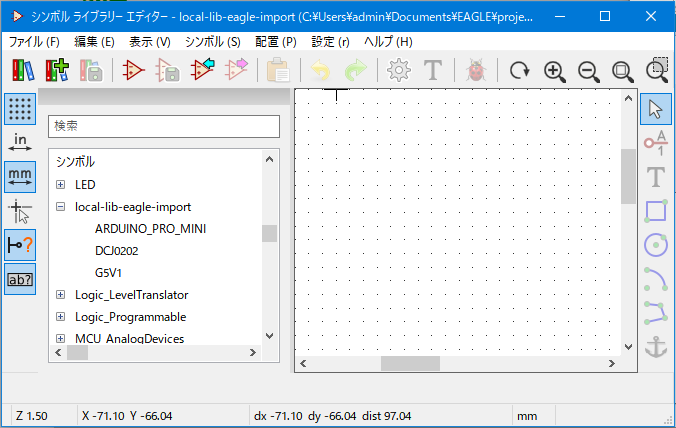Open ヘルプ (H) menu
The height and width of the screenshot is (428, 676).
(388, 42)
